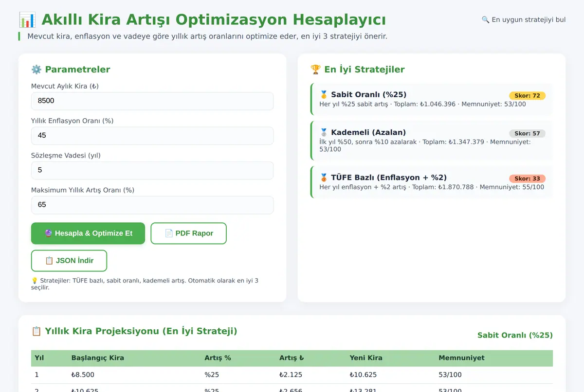Screen dimensions: 584x392
Task: Select the TÜFE Bazlı (Enflasyon + %2) card
Action: click(432, 182)
